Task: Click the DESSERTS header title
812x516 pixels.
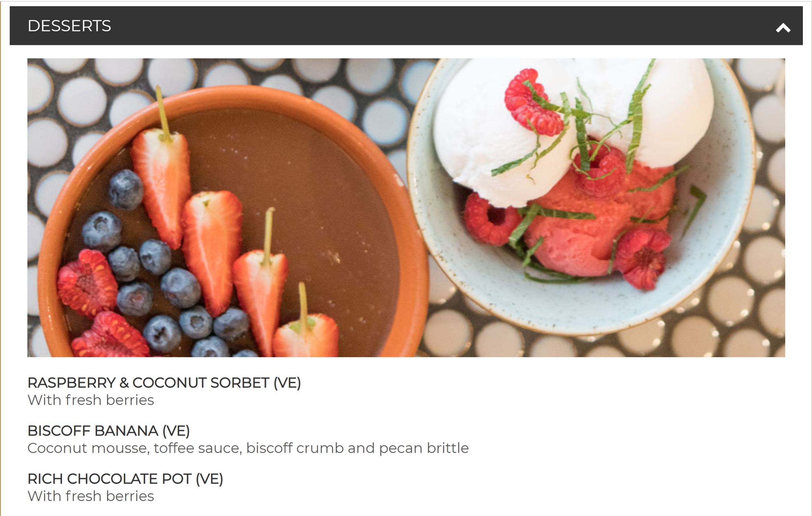Action: click(69, 26)
